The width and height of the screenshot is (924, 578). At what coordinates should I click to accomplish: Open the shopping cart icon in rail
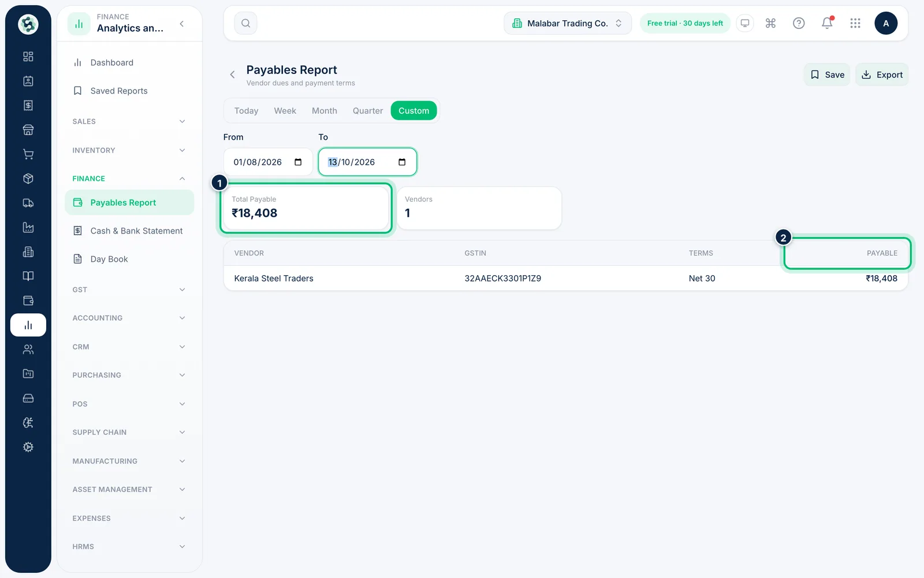tap(28, 154)
